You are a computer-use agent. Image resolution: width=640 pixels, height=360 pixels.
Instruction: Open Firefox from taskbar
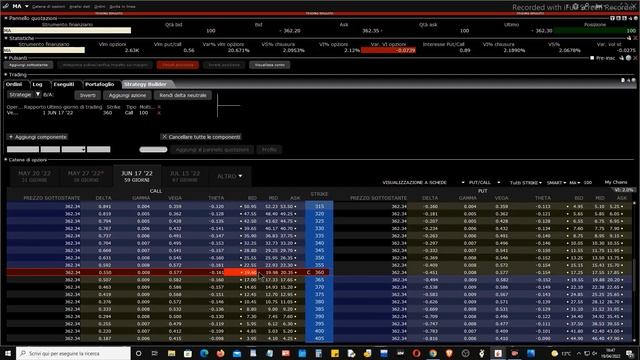click(x=220, y=353)
